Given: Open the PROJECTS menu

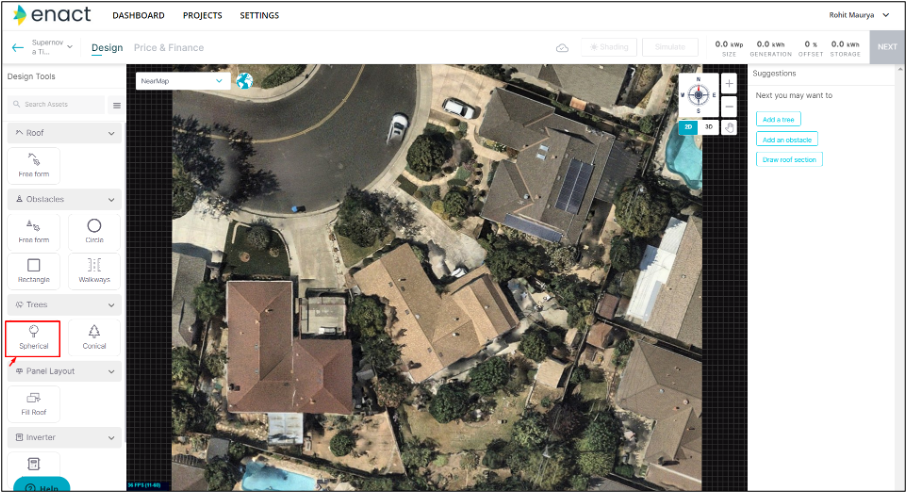Looking at the screenshot, I should (202, 16).
